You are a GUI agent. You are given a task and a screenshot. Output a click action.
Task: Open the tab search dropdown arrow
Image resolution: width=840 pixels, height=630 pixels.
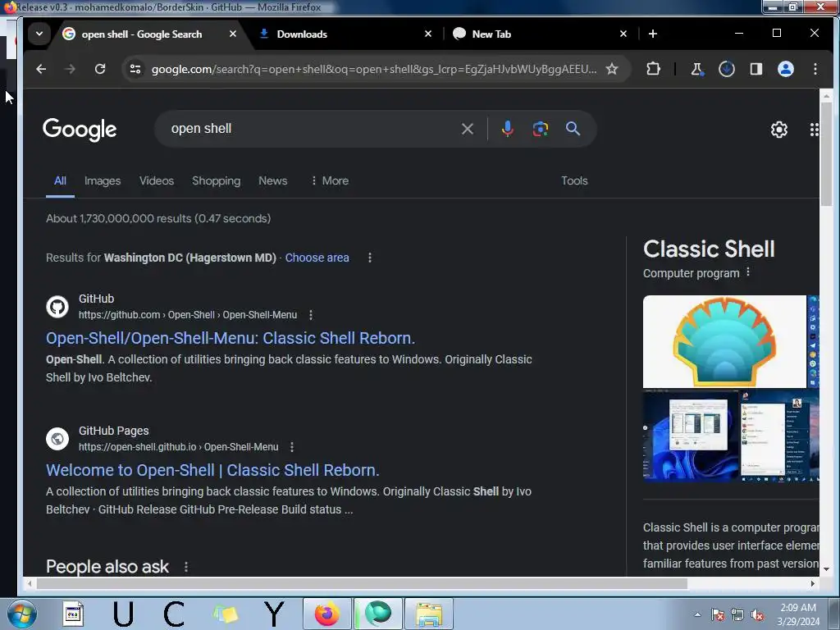[x=39, y=34]
